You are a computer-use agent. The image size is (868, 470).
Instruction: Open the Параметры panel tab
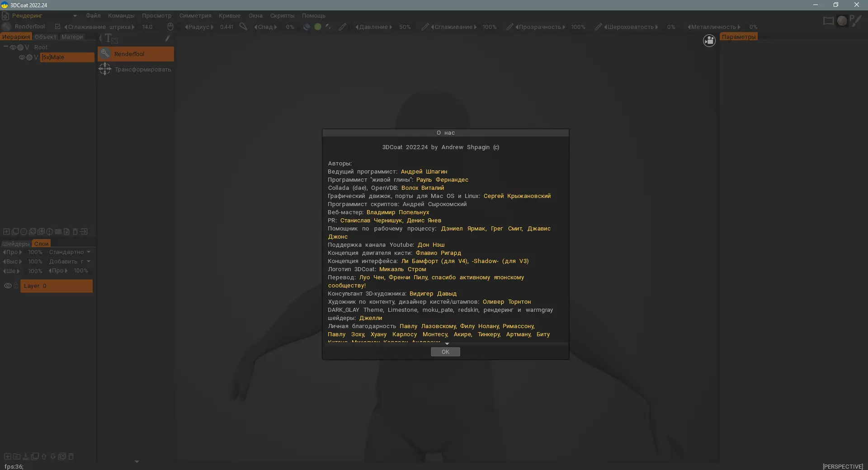tap(739, 37)
